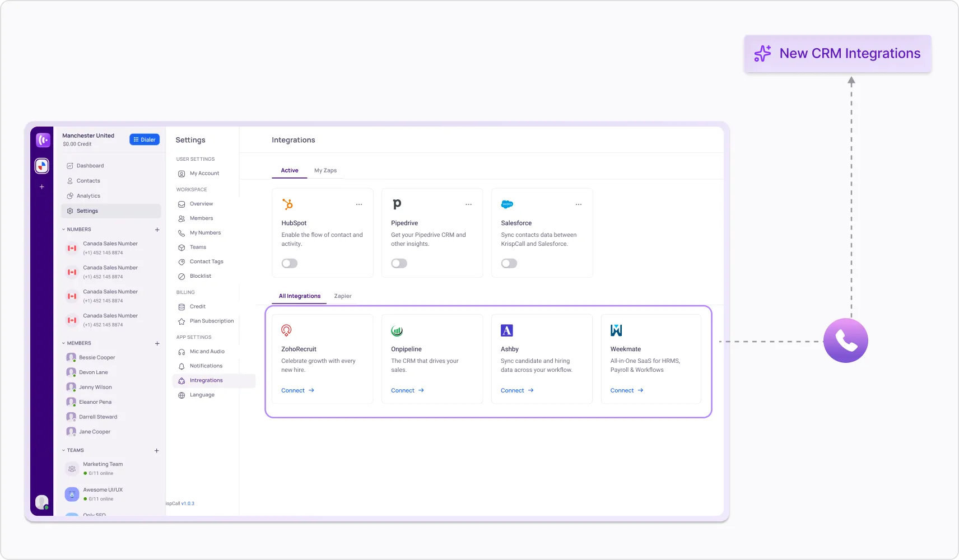
Task: Toggle the Pipedrive integration switch
Action: (399, 263)
